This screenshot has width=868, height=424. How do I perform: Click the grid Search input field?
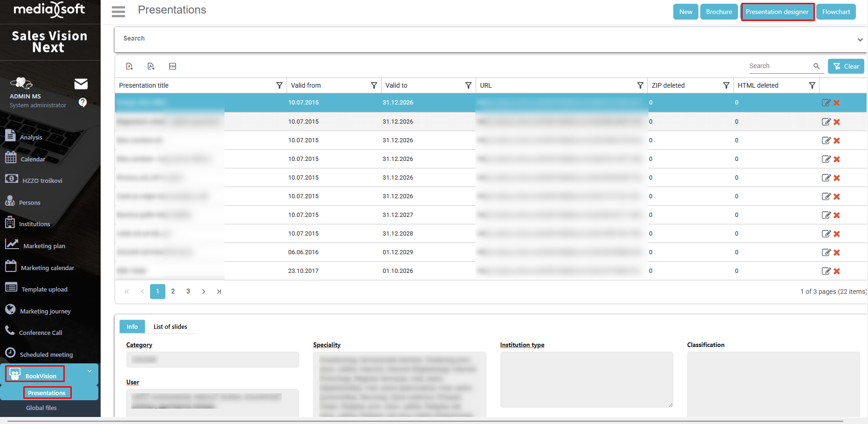point(780,66)
